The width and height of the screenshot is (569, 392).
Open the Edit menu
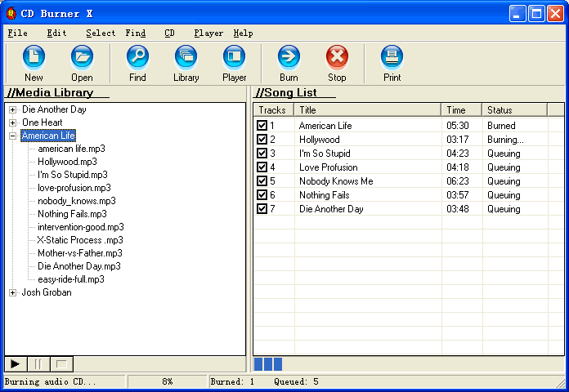tap(56, 33)
